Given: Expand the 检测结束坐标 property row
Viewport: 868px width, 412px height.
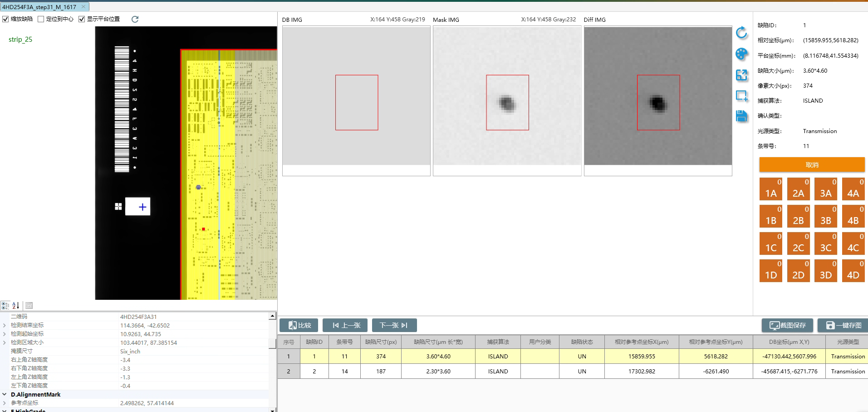Looking at the screenshot, I should [x=5, y=325].
